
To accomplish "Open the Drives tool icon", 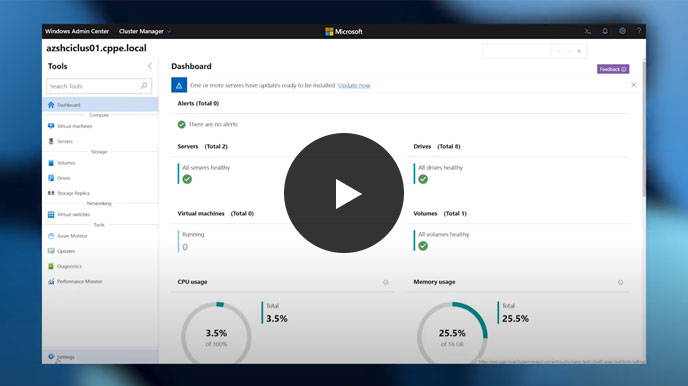I will tap(51, 178).
